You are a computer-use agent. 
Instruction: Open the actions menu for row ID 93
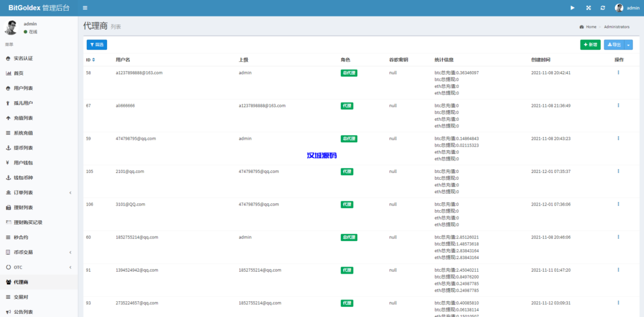pos(618,302)
